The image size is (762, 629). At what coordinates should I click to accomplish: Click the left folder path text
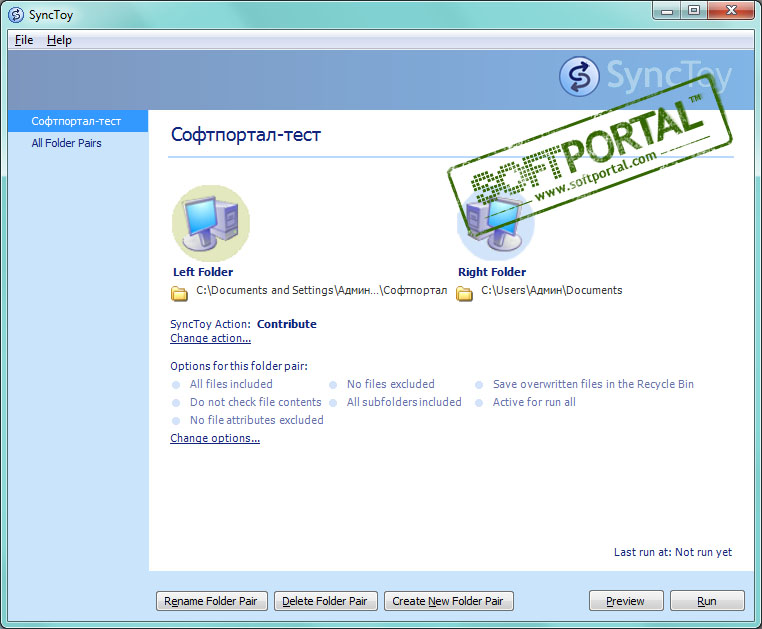(x=321, y=290)
